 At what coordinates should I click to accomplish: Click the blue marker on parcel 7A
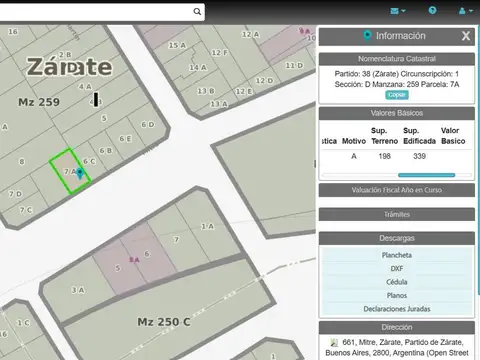click(80, 174)
